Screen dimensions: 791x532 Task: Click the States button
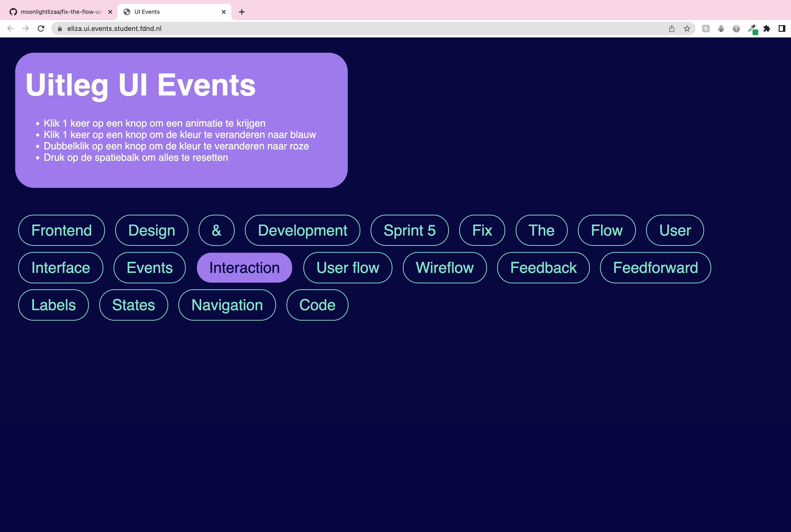tap(134, 305)
